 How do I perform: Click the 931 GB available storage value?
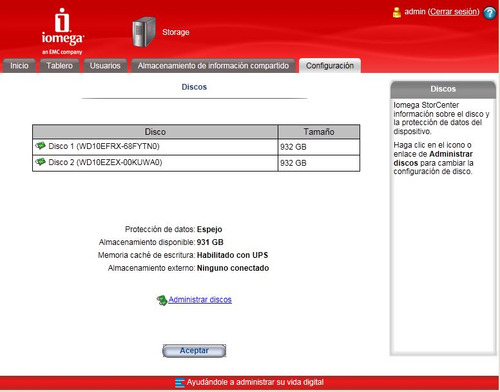tap(210, 242)
